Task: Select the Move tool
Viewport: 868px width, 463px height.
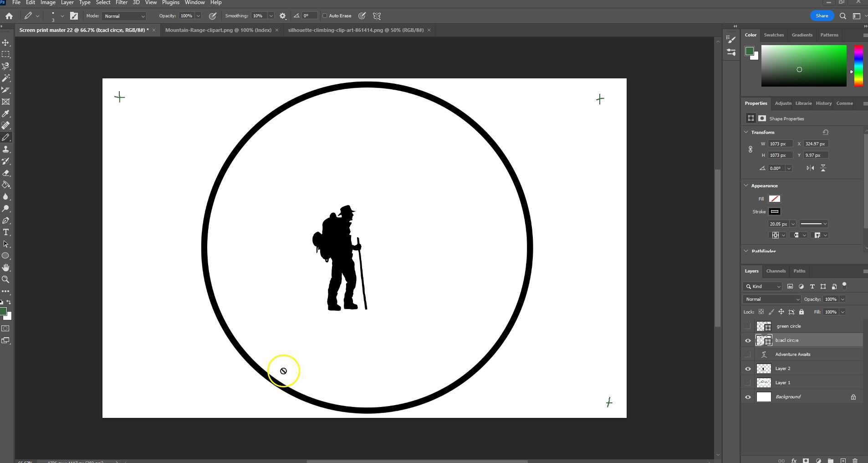Action: 6,42
